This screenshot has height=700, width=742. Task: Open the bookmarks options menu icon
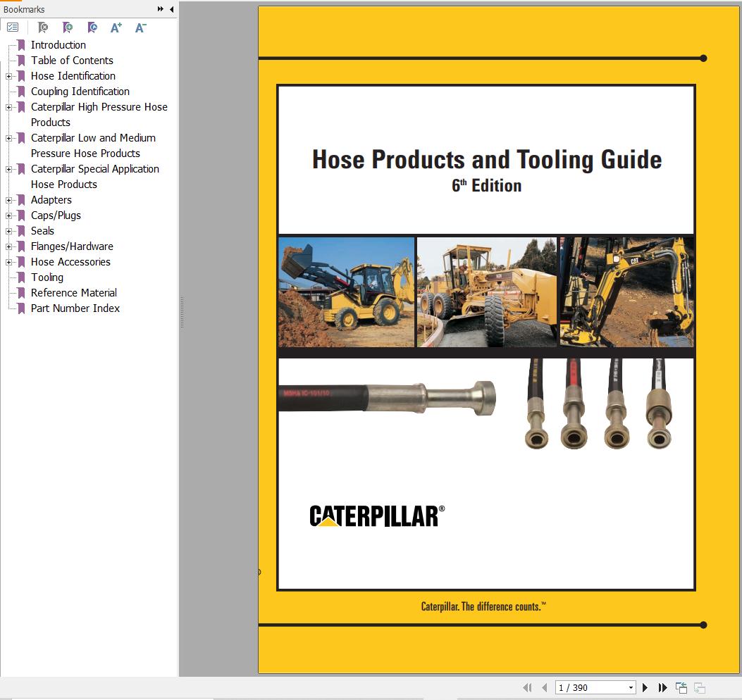point(13,27)
